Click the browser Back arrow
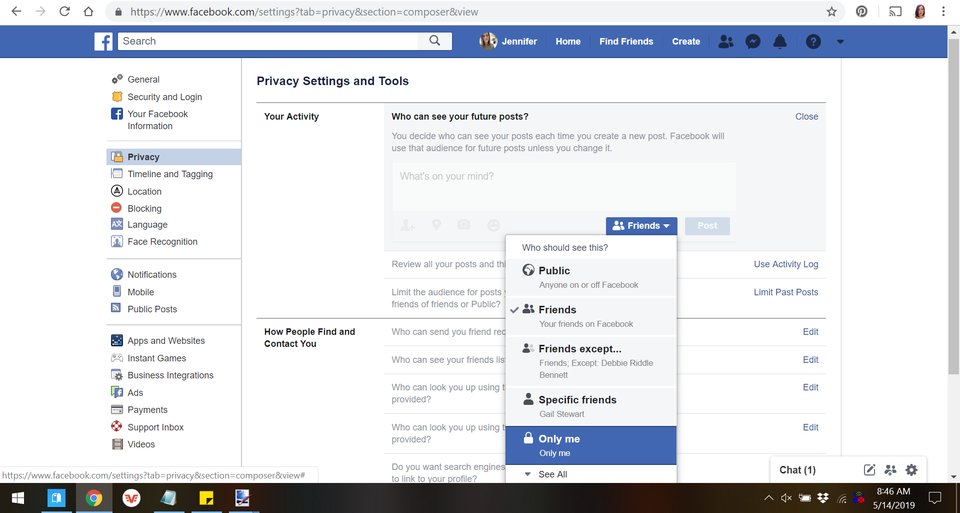Image resolution: width=960 pixels, height=513 pixels. [x=17, y=12]
